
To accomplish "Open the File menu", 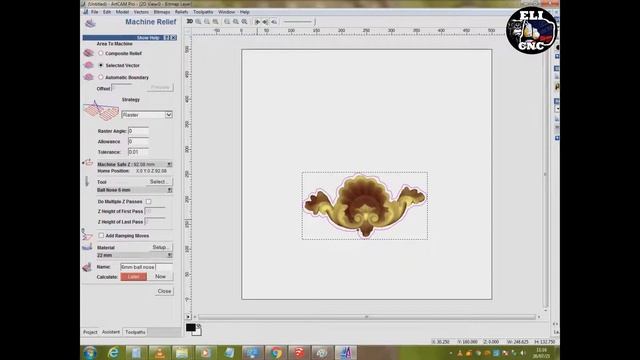I will coord(95,12).
